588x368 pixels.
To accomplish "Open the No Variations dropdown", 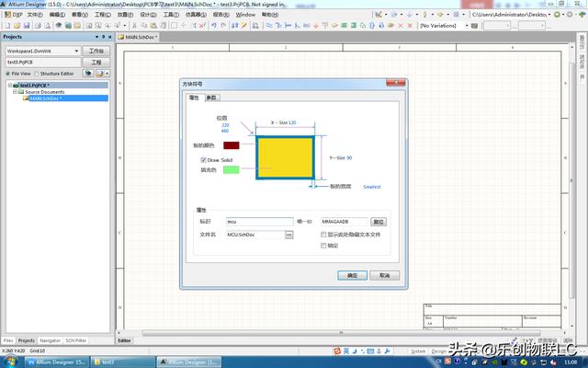I will point(467,26).
